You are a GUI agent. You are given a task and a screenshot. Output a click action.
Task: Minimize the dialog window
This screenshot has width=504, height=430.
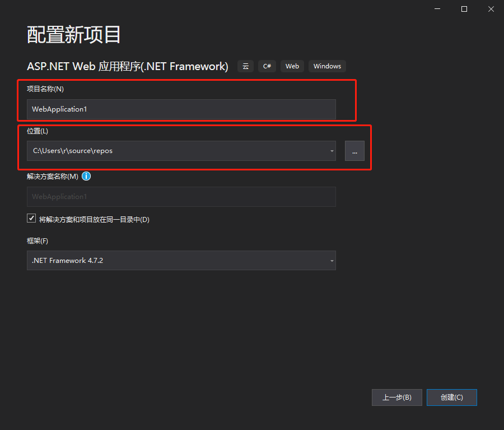click(437, 9)
